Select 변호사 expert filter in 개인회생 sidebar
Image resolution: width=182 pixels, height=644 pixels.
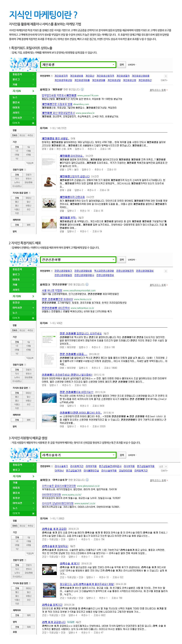coord(28,178)
